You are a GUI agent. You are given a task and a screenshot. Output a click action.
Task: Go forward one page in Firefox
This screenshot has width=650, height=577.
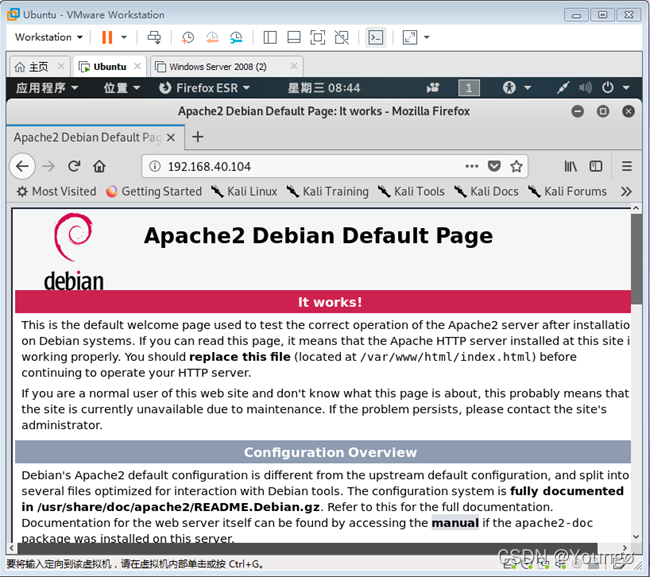(49, 166)
